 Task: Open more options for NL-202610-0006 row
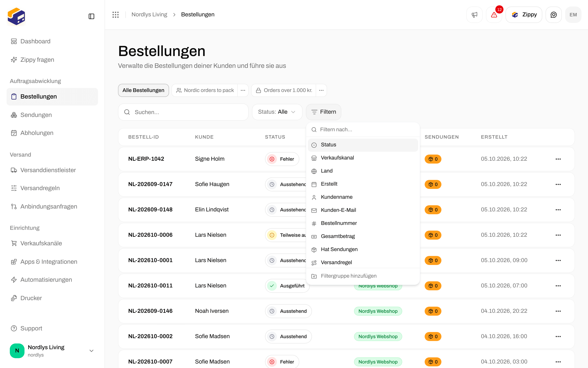[x=558, y=235]
